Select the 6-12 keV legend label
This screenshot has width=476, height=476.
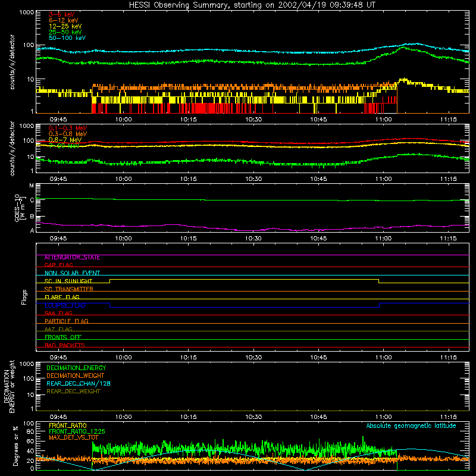(64, 20)
